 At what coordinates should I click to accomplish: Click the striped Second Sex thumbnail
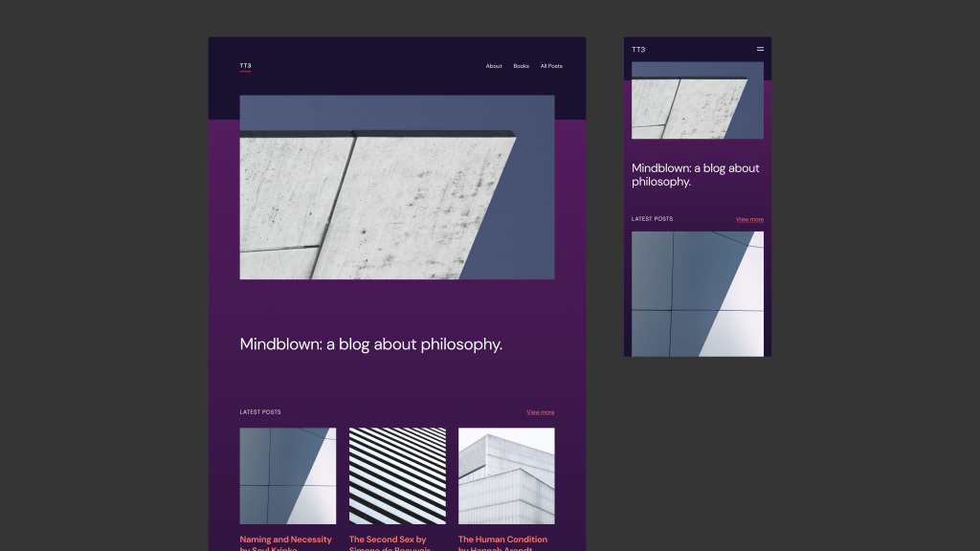click(x=397, y=474)
